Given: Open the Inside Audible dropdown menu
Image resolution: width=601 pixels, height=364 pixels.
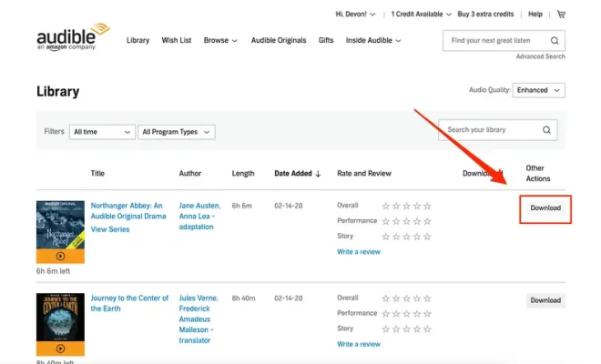Looking at the screenshot, I should tap(373, 40).
